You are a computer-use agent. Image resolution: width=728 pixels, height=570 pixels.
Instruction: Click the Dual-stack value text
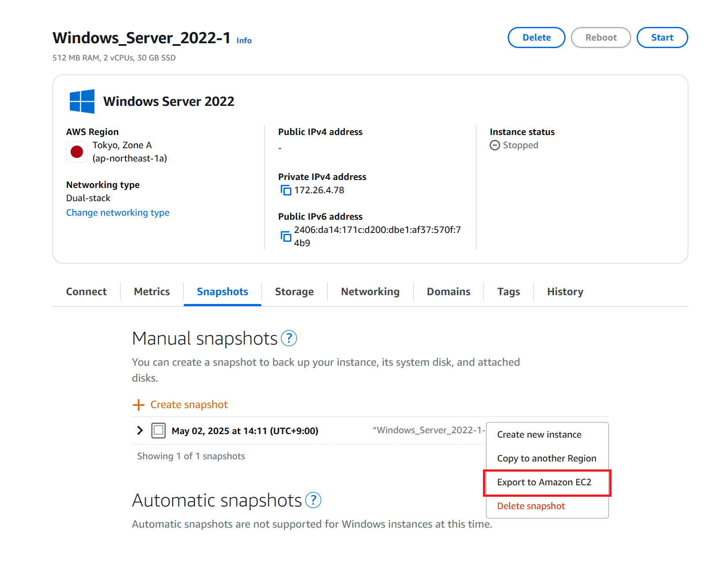tap(88, 198)
